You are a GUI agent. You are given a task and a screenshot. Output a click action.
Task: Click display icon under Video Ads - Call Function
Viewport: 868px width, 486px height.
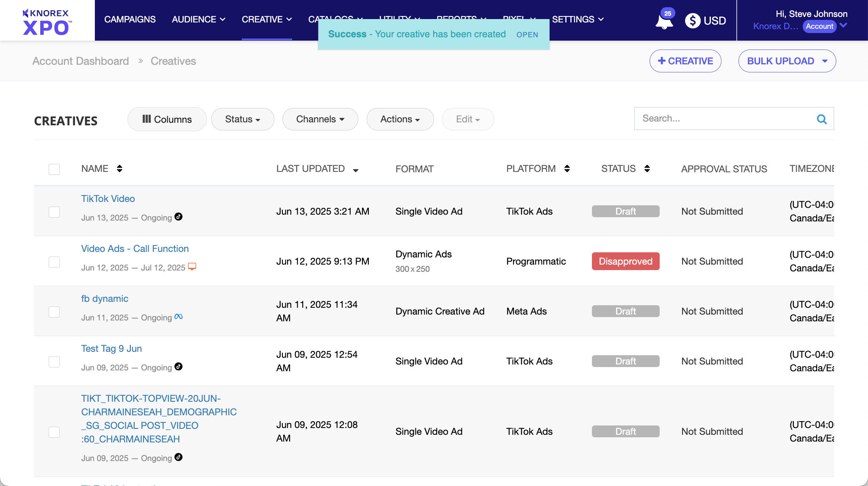tap(192, 267)
